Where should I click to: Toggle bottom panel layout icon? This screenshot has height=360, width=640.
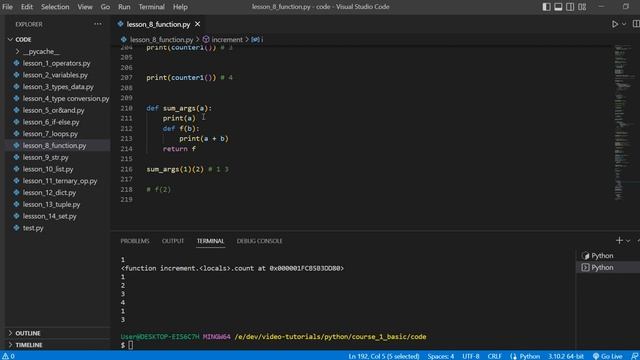click(x=558, y=7)
